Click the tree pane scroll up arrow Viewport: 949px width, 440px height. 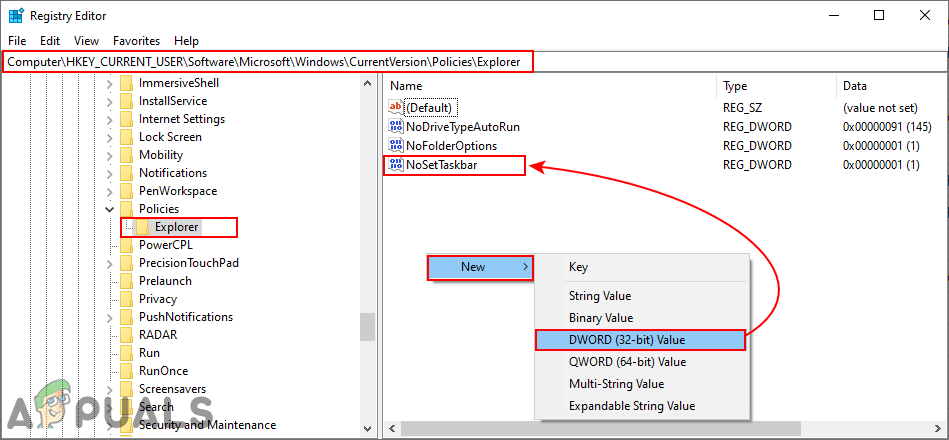coord(367,83)
